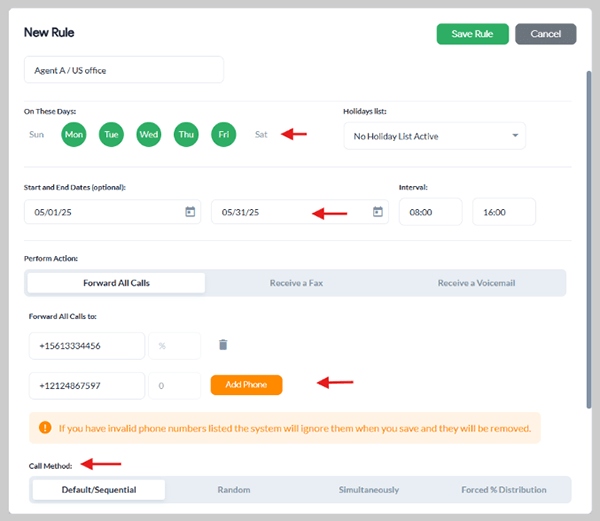This screenshot has width=600, height=521.
Task: Click the rule name input field
Action: (x=124, y=70)
